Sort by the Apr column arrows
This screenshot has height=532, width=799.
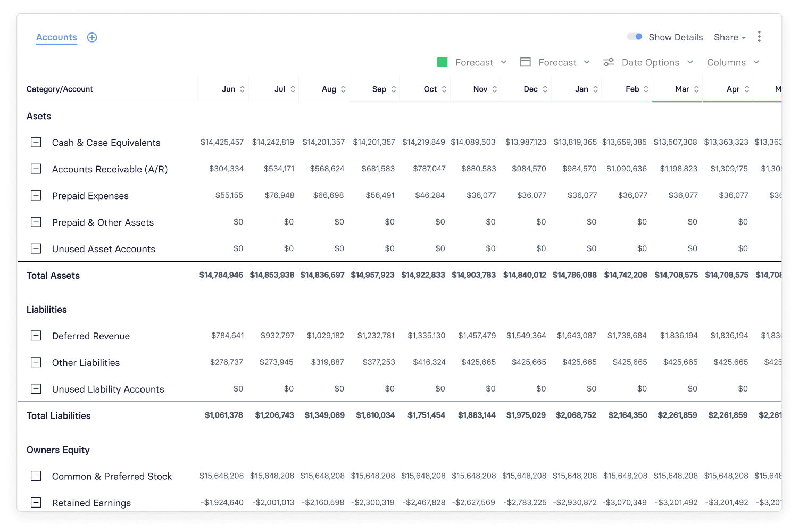pyautogui.click(x=747, y=89)
